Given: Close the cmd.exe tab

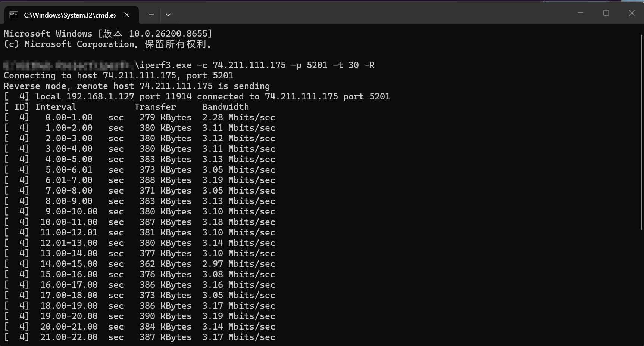Looking at the screenshot, I should tap(127, 15).
